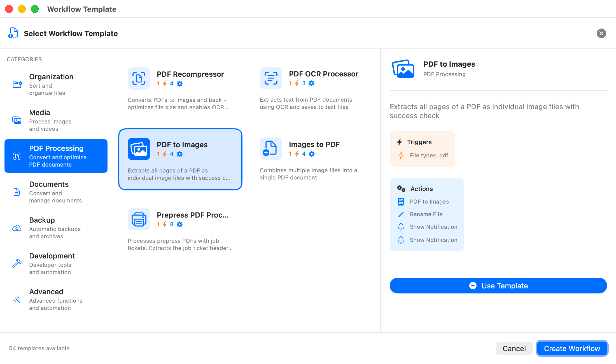Click the Rename File pencil icon

click(401, 214)
